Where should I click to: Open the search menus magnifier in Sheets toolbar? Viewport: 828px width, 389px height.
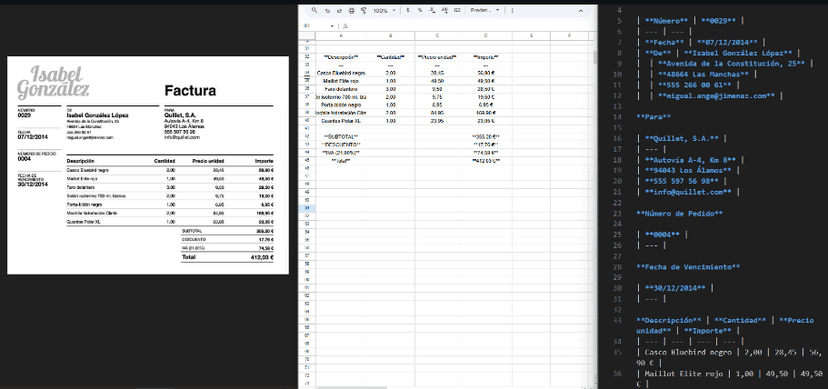click(x=314, y=11)
